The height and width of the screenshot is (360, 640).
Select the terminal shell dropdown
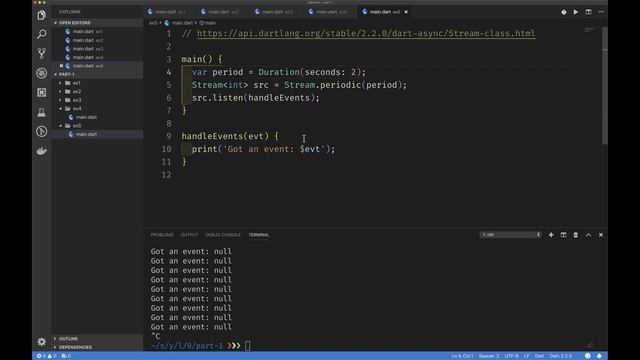pos(511,235)
